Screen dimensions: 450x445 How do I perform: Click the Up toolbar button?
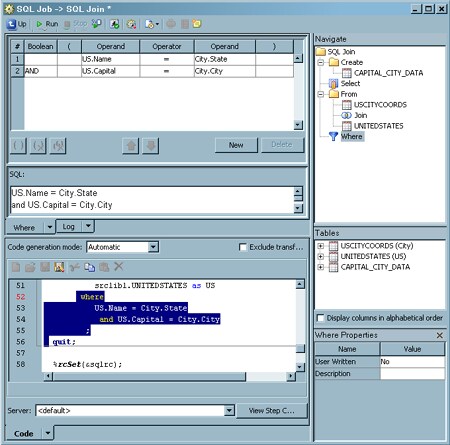point(17,24)
